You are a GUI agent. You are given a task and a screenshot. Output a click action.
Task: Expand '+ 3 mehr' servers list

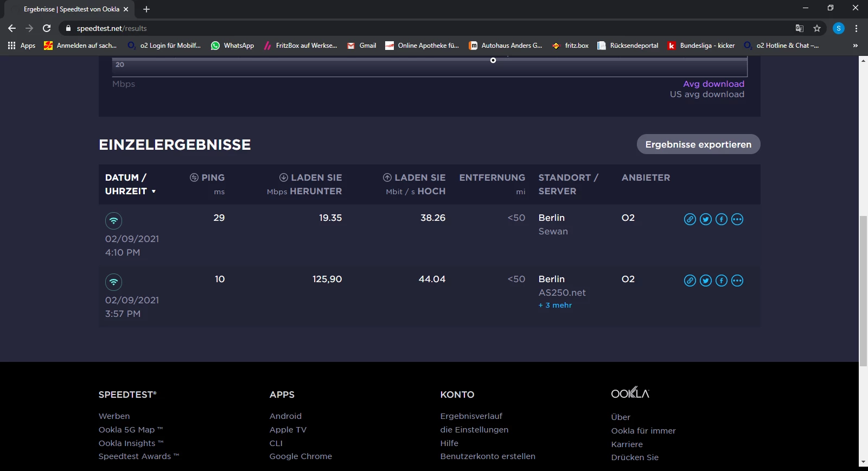tap(555, 305)
